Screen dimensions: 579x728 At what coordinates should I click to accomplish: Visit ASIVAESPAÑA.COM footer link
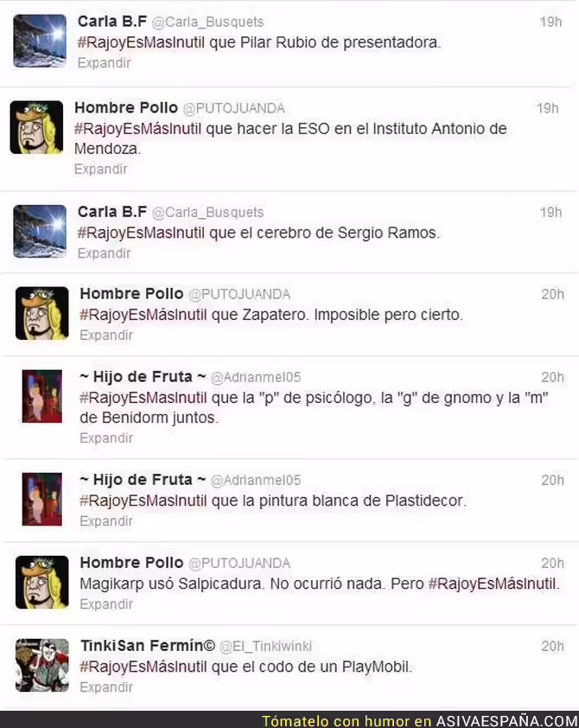click(506, 721)
